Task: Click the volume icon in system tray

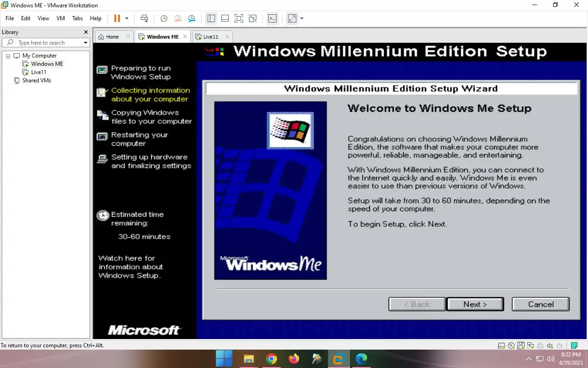Action: point(551,359)
